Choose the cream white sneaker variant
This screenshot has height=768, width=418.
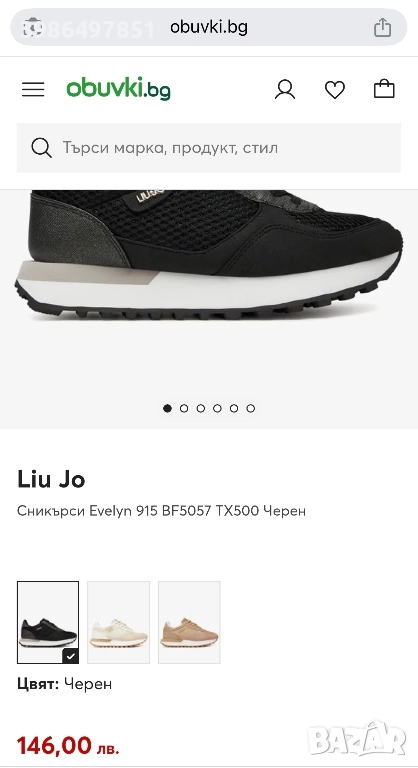[x=119, y=622]
